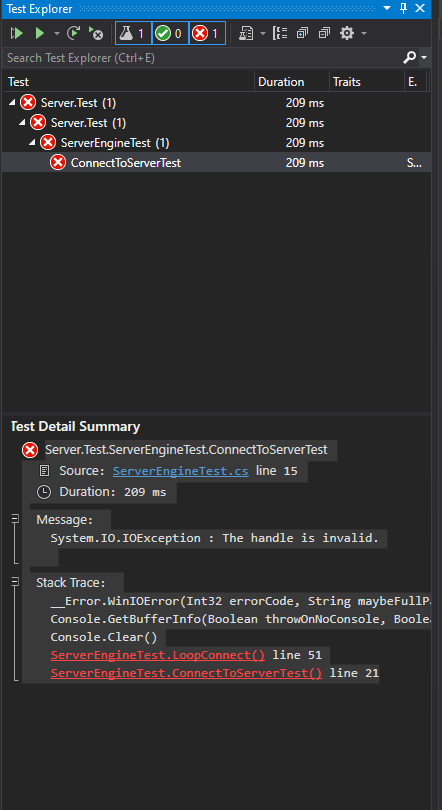Run all tests in view
This screenshot has height=810, width=442.
17,34
